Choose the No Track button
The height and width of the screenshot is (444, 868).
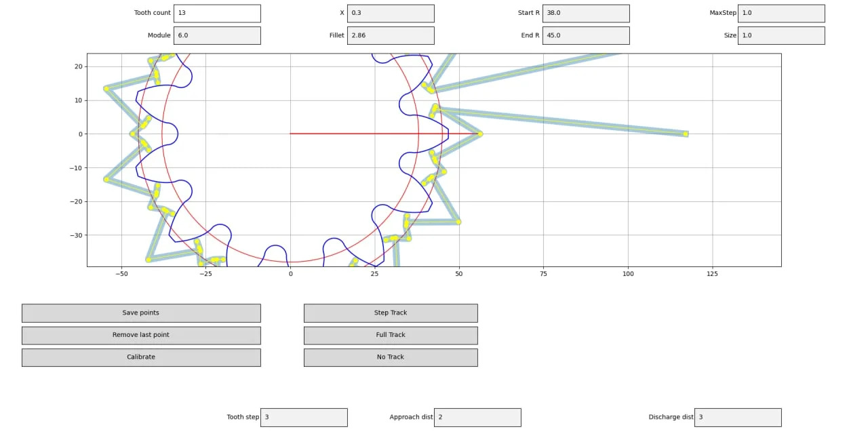pos(391,357)
